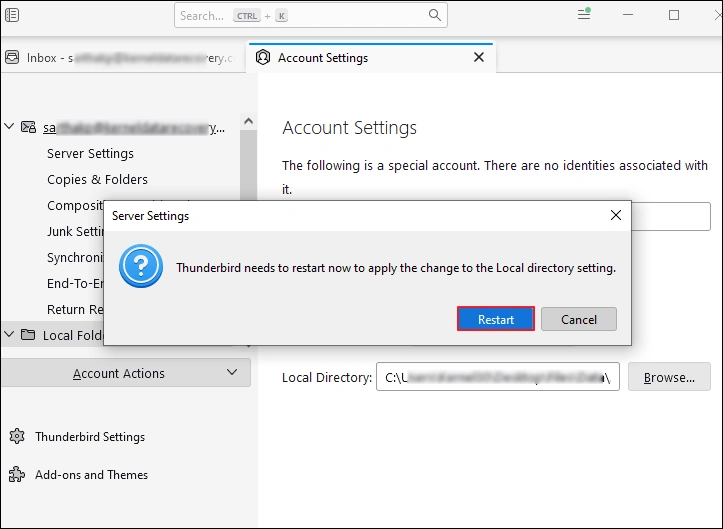Image resolution: width=723 pixels, height=529 pixels.
Task: Open the Thunderbird app menu icon
Action: 584,14
